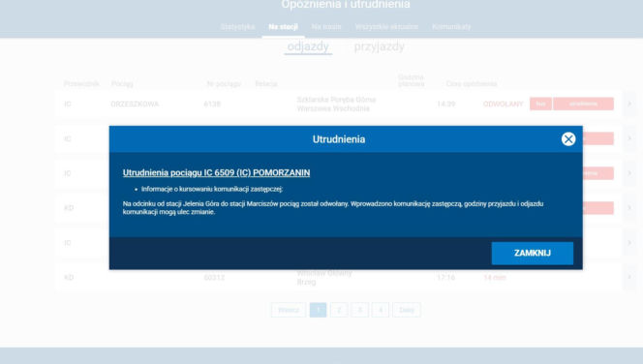The image size is (643, 364).
Task: Click the utrudnienia badge on ORZESZKOWA row
Action: pos(583,104)
